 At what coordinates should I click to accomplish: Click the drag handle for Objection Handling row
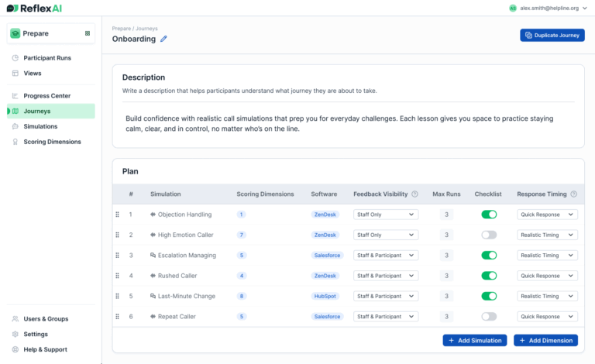pyautogui.click(x=118, y=215)
